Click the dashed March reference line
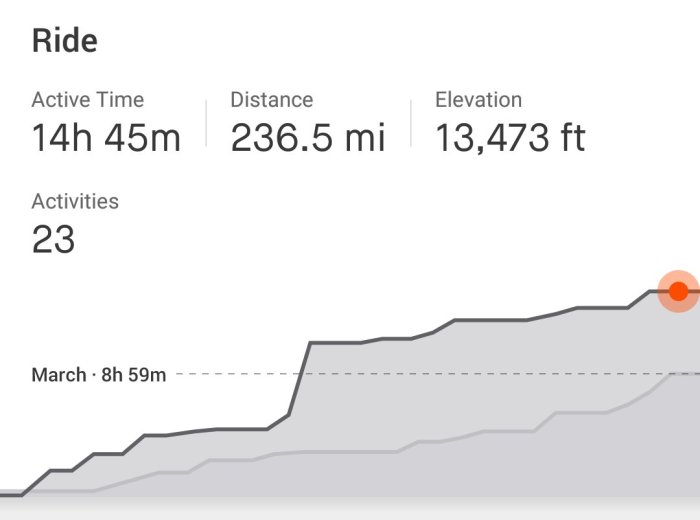This screenshot has height=520, width=700. (420, 374)
